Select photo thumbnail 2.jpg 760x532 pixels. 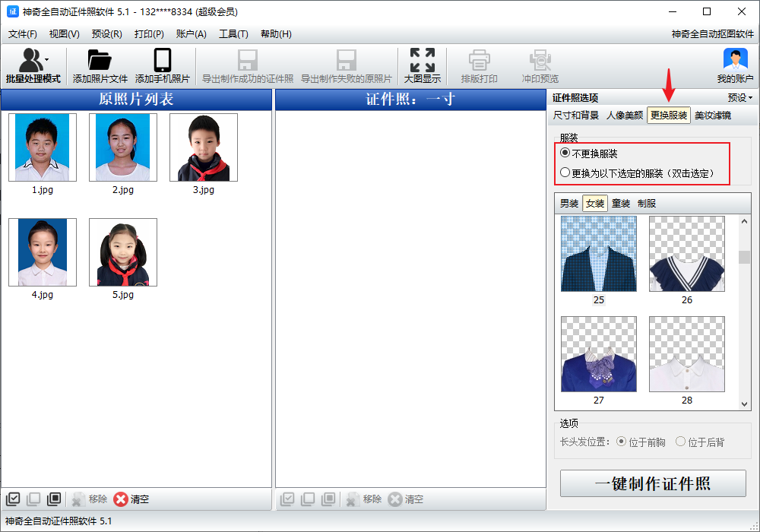pyautogui.click(x=123, y=147)
